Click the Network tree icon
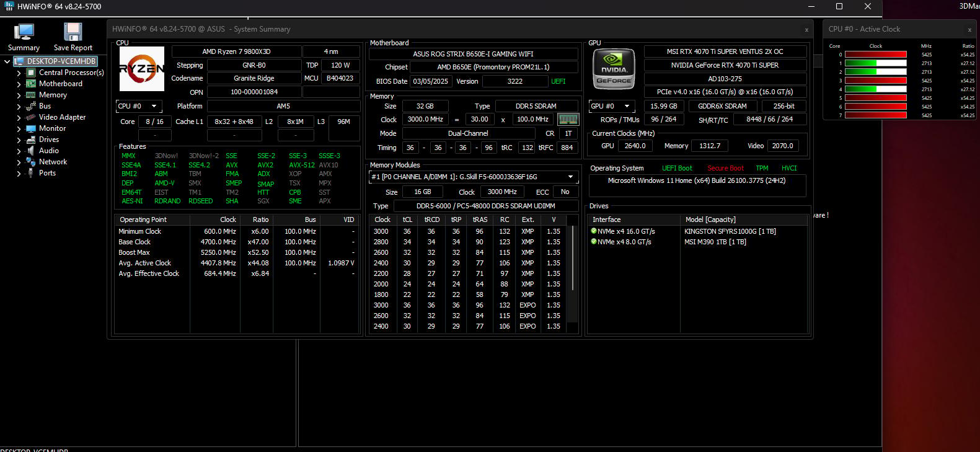Screen dimensions: 980x452 [30, 162]
